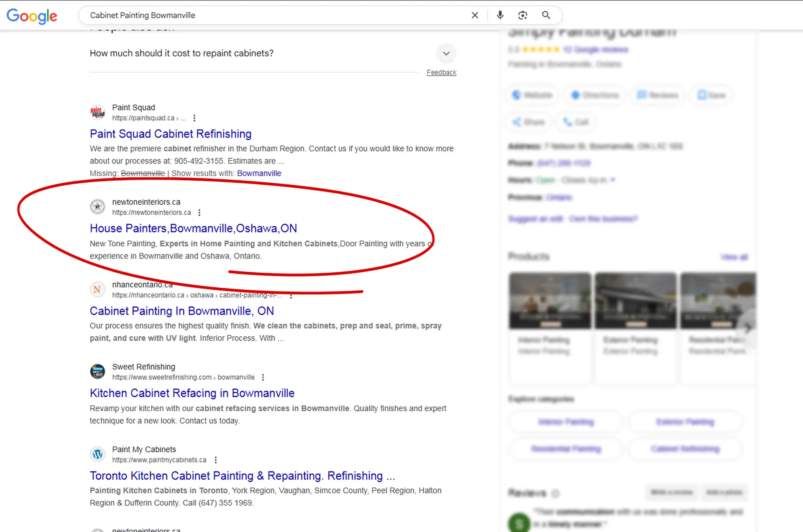Start voice search with microphone icon
This screenshot has width=803, height=532.
coord(500,15)
